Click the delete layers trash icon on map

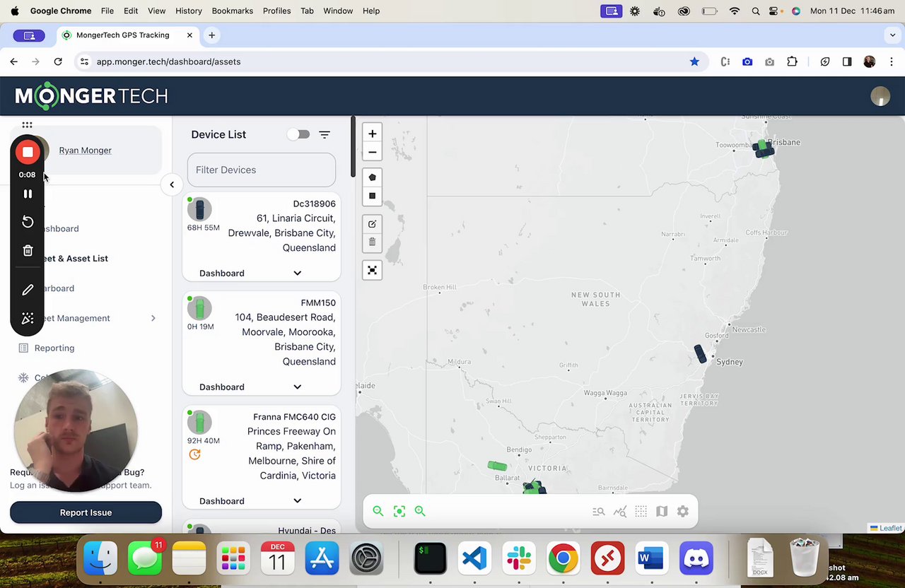(x=372, y=242)
